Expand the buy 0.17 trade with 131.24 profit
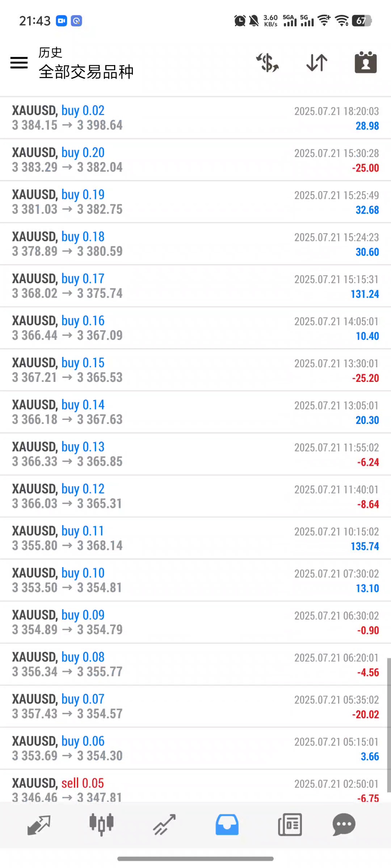The width and height of the screenshot is (391, 868). (x=195, y=286)
